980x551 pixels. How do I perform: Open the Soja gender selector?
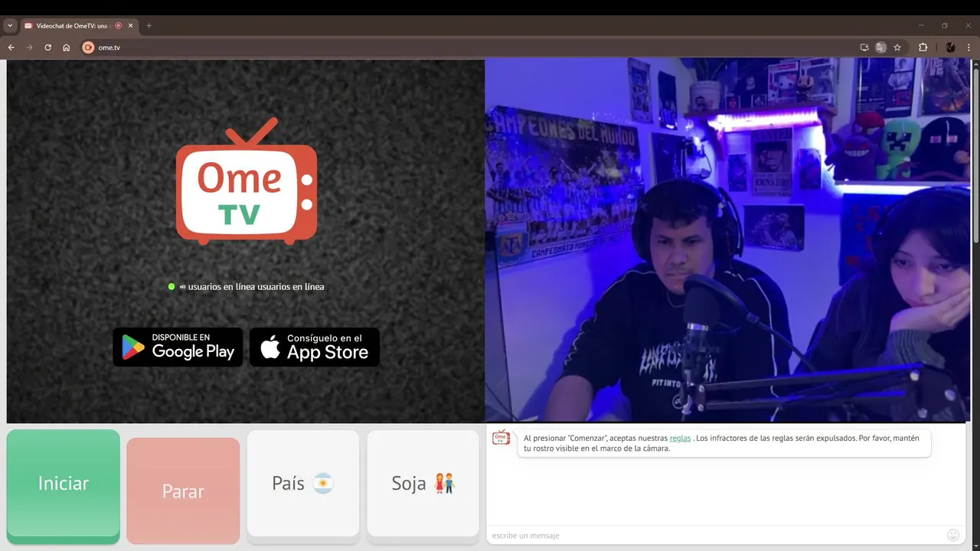423,486
